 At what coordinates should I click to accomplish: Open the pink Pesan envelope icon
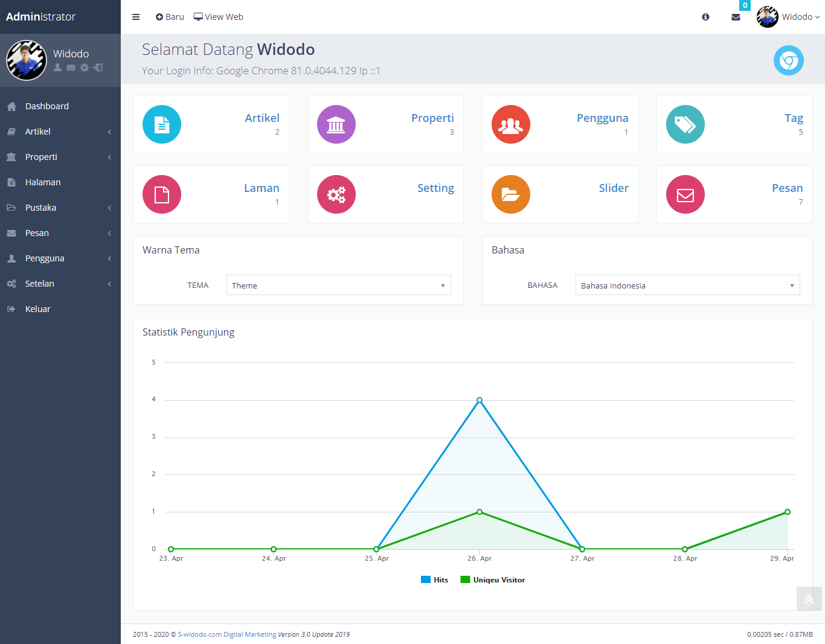(685, 194)
